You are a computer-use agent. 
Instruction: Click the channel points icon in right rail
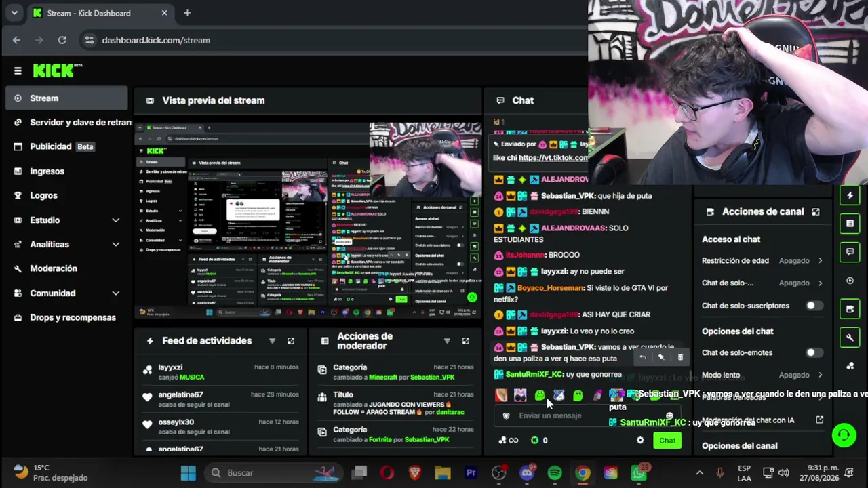850,366
